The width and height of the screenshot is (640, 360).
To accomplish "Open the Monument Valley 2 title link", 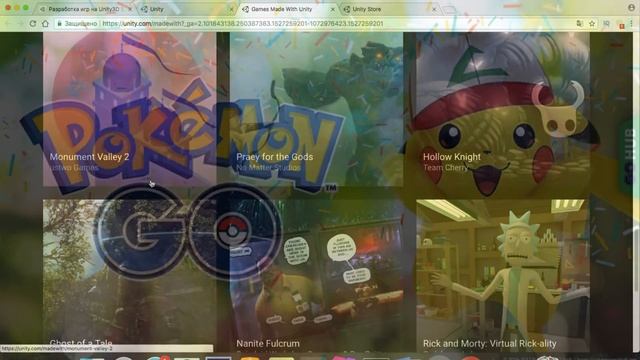I will coord(89,157).
